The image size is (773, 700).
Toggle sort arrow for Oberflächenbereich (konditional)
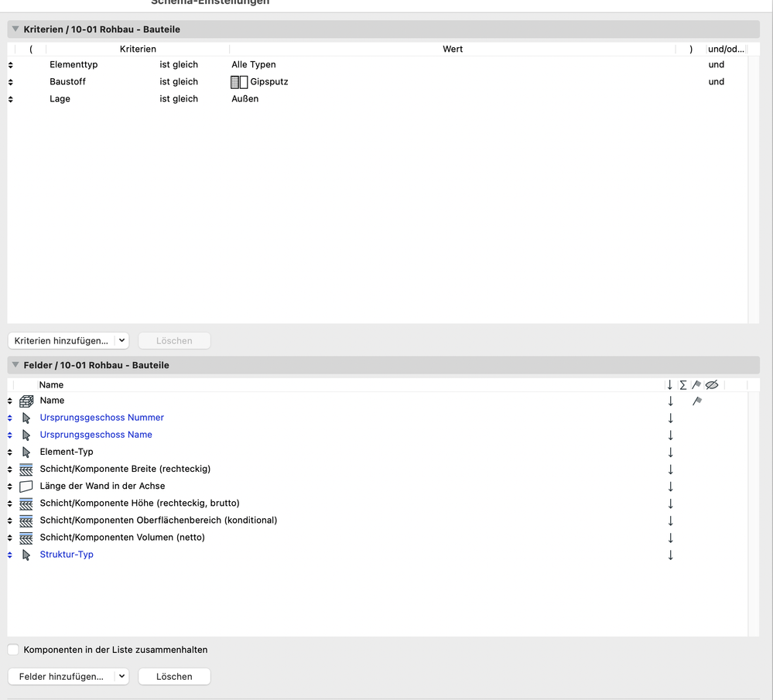670,521
